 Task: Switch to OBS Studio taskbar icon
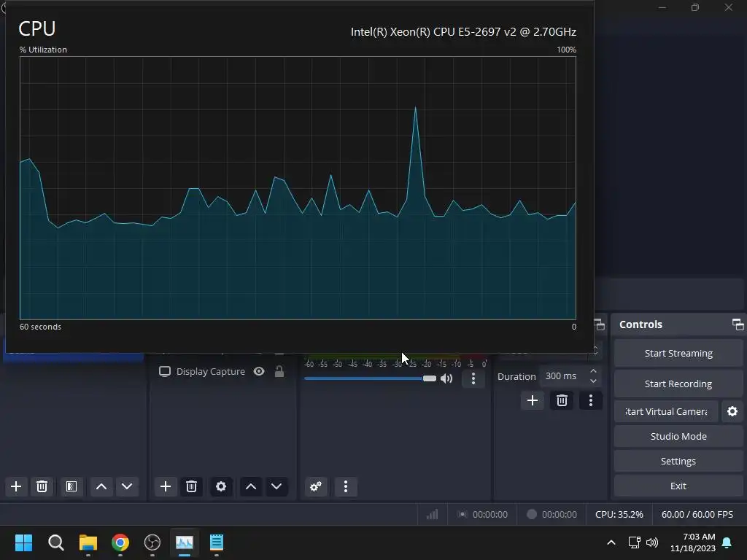coord(152,542)
